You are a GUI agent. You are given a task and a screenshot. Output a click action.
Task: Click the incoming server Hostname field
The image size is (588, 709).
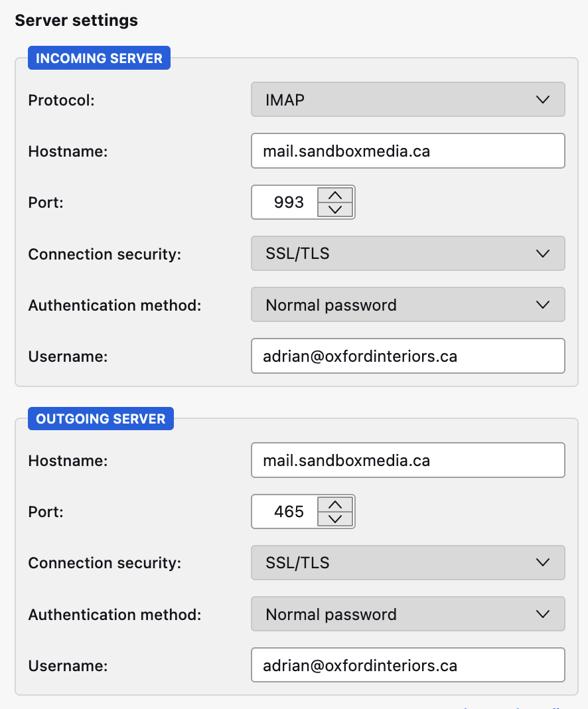tap(407, 151)
